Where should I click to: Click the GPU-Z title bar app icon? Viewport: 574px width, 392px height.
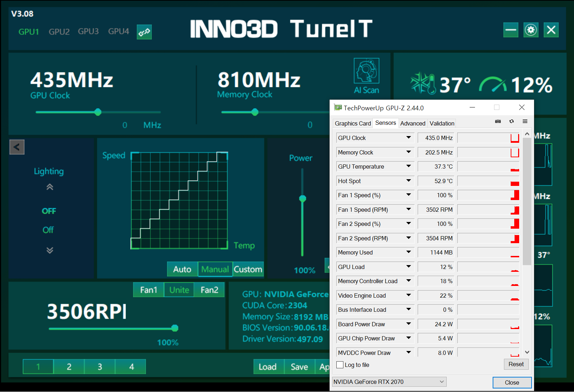338,107
